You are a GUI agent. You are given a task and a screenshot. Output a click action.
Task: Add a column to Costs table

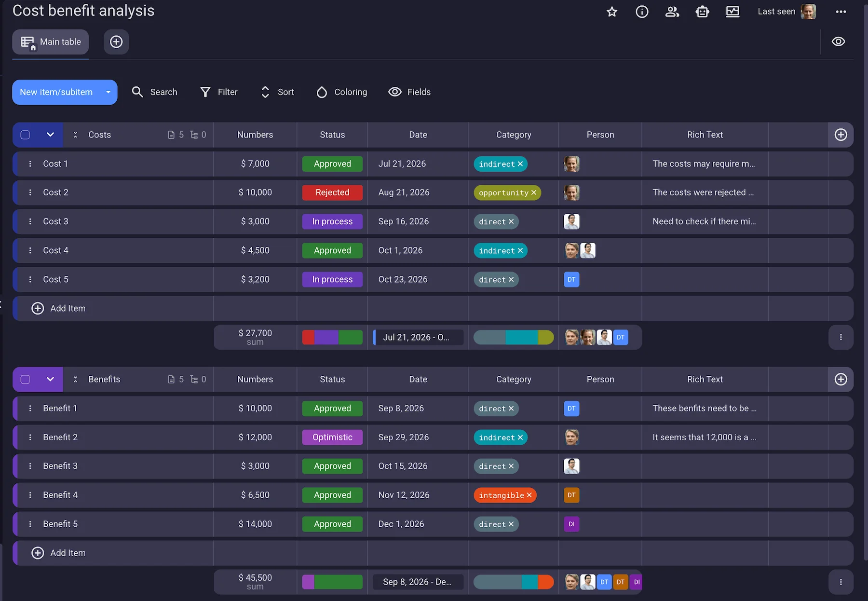(x=841, y=135)
